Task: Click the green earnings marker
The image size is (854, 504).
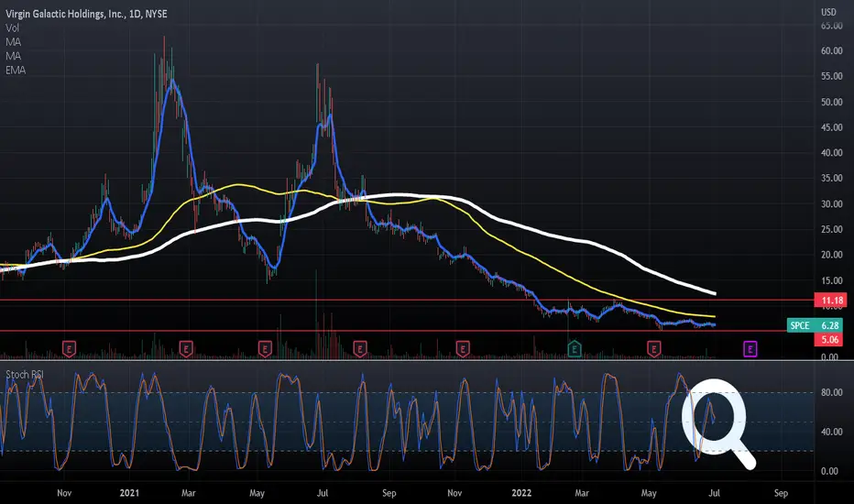Action: [x=574, y=349]
